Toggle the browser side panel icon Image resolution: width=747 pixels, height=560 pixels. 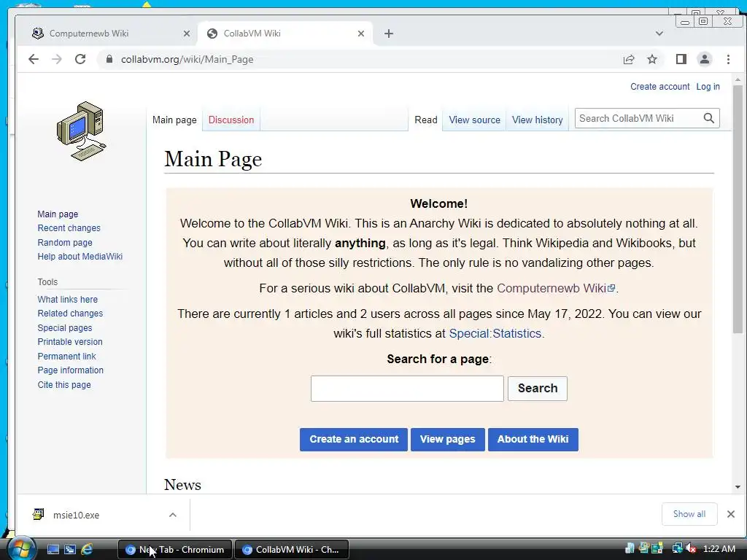coord(681,59)
